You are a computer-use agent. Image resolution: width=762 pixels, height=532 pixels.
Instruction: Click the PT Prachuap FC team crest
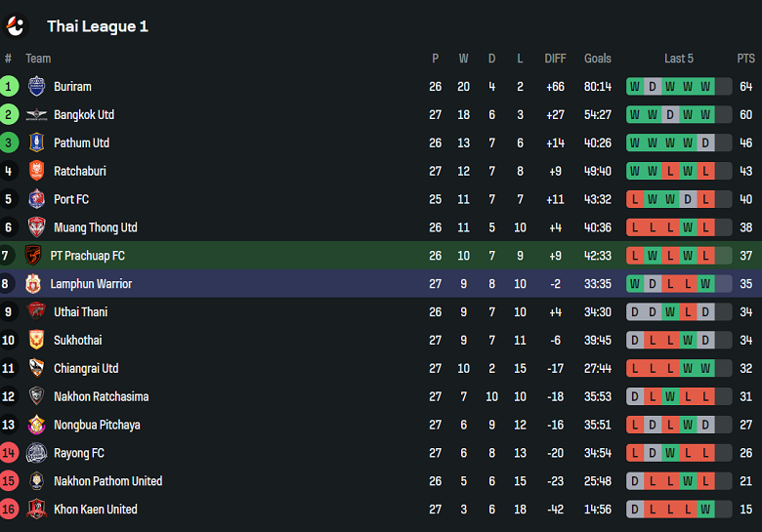(33, 256)
